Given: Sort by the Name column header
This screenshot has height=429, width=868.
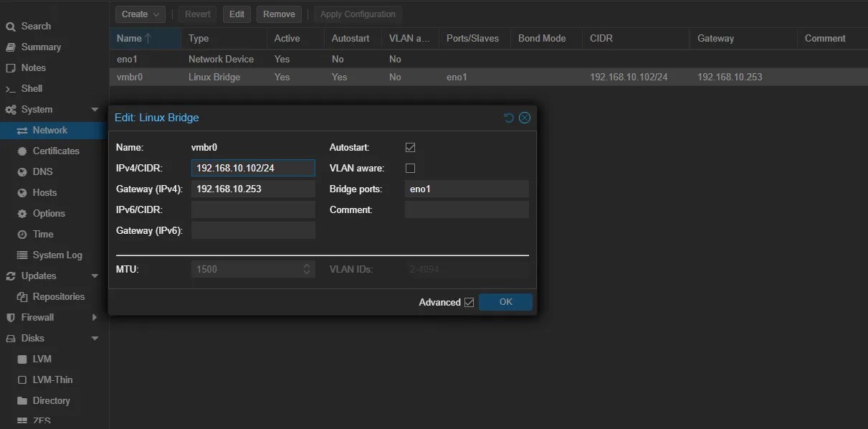Looking at the screenshot, I should tap(145, 39).
